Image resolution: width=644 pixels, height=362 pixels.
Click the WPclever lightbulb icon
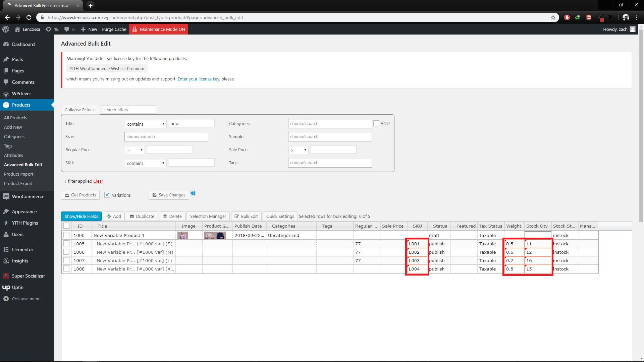click(x=6, y=94)
